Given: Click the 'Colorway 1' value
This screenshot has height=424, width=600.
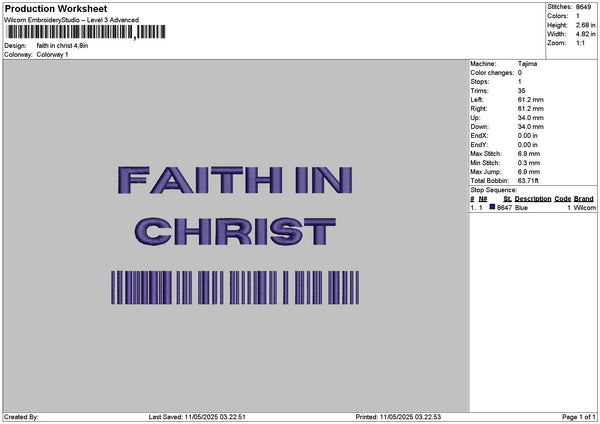Looking at the screenshot, I should pyautogui.click(x=52, y=55).
